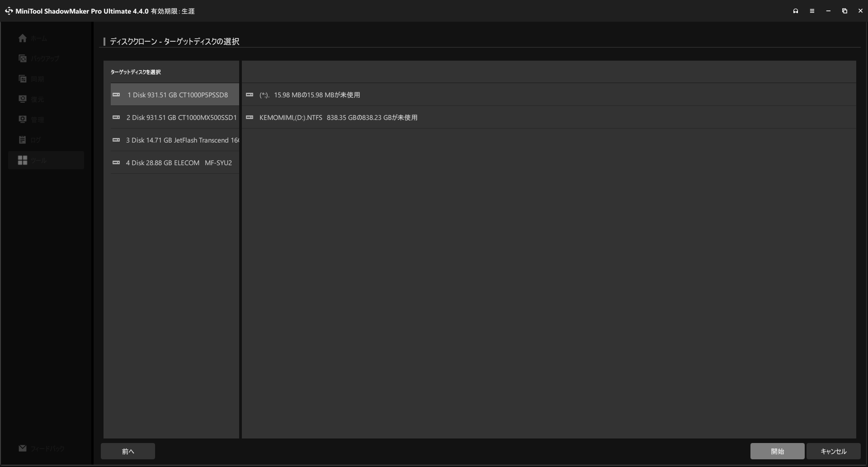Image resolution: width=868 pixels, height=467 pixels.
Task: Select Disk 1 CT1000P5PSSD8 as target
Action: (x=177, y=95)
